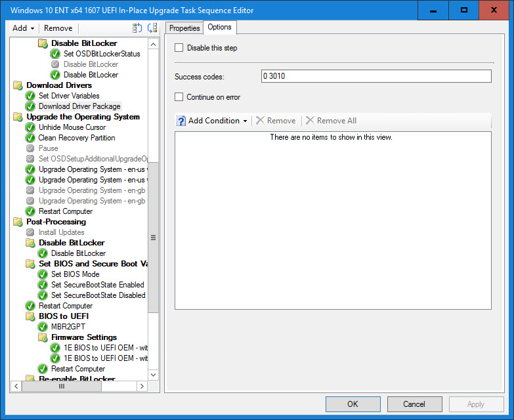Click the gray disabled icon beside Pause
Image resolution: width=514 pixels, height=420 pixels.
pos(30,148)
